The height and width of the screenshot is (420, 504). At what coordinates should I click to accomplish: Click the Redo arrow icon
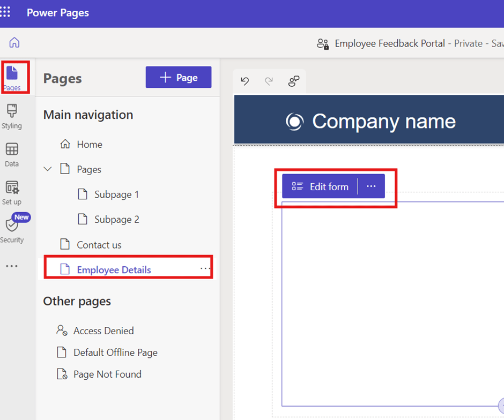click(x=269, y=81)
